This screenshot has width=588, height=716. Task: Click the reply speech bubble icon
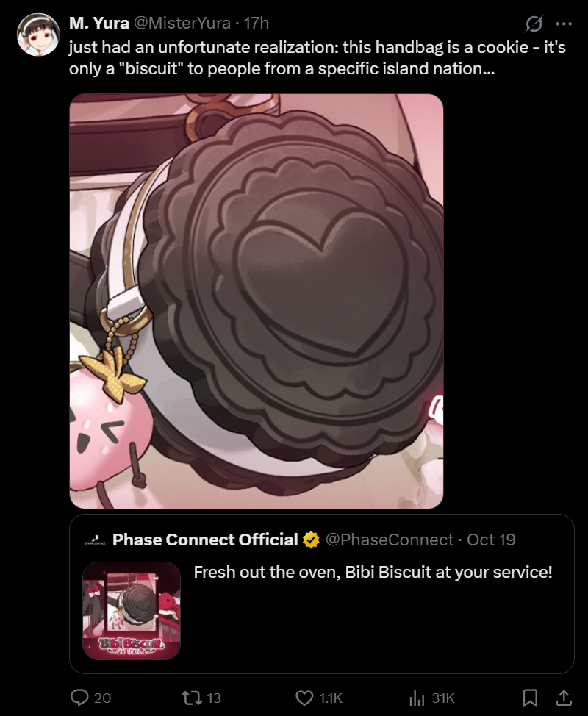(x=79, y=698)
